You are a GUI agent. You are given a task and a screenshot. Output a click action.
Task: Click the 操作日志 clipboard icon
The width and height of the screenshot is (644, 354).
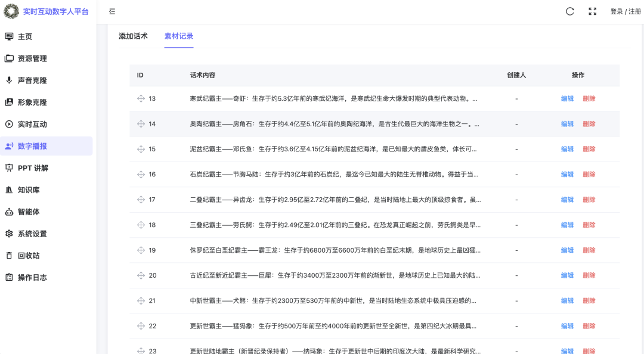(x=9, y=277)
